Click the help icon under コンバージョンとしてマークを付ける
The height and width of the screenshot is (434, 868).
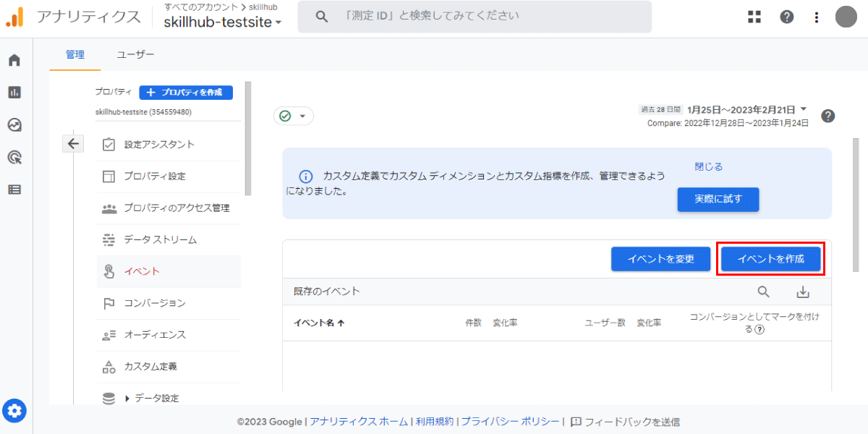pyautogui.click(x=759, y=329)
